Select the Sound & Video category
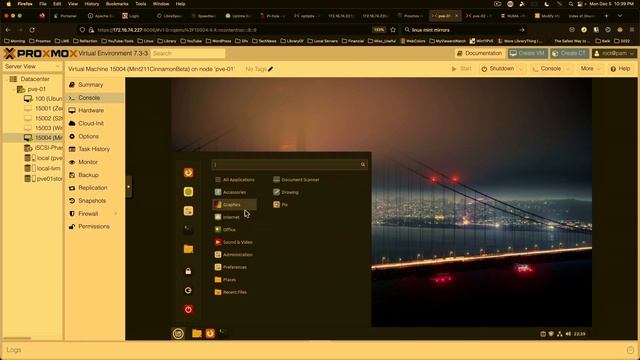 coord(234,242)
